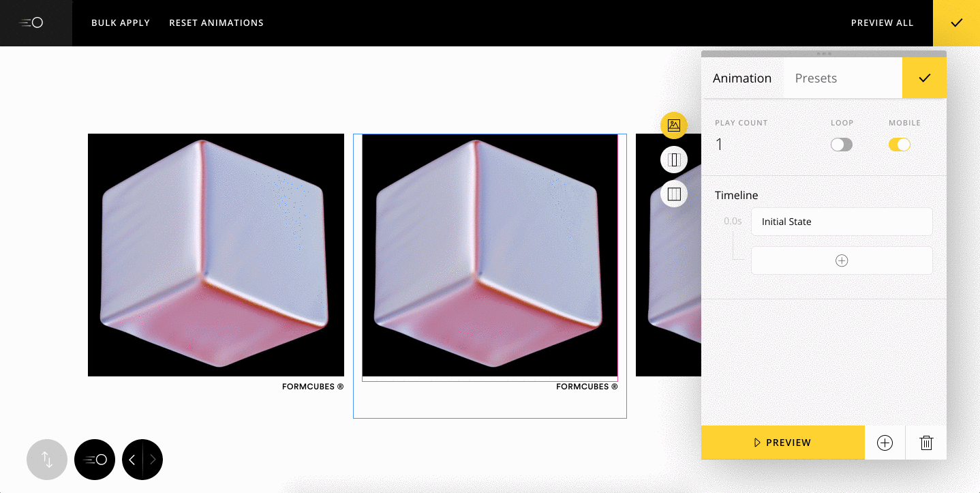The width and height of the screenshot is (980, 493).
Task: Click the up-down reorder arrows icon
Action: pyautogui.click(x=46, y=460)
